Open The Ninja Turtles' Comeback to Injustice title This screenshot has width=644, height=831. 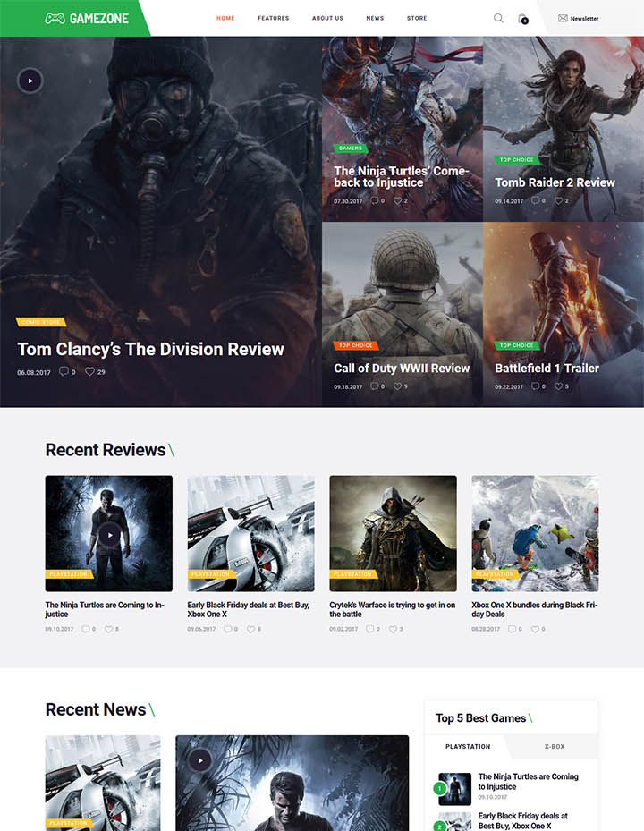coord(402,177)
